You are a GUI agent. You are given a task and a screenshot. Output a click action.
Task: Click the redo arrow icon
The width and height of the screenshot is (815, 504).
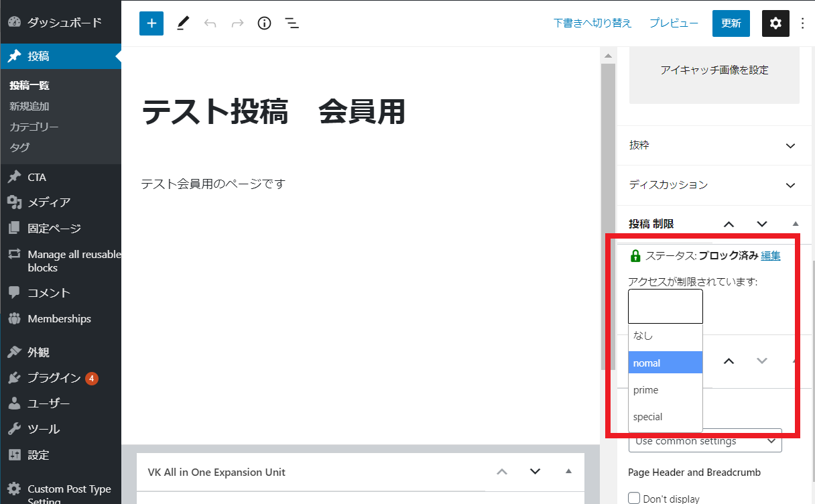237,23
